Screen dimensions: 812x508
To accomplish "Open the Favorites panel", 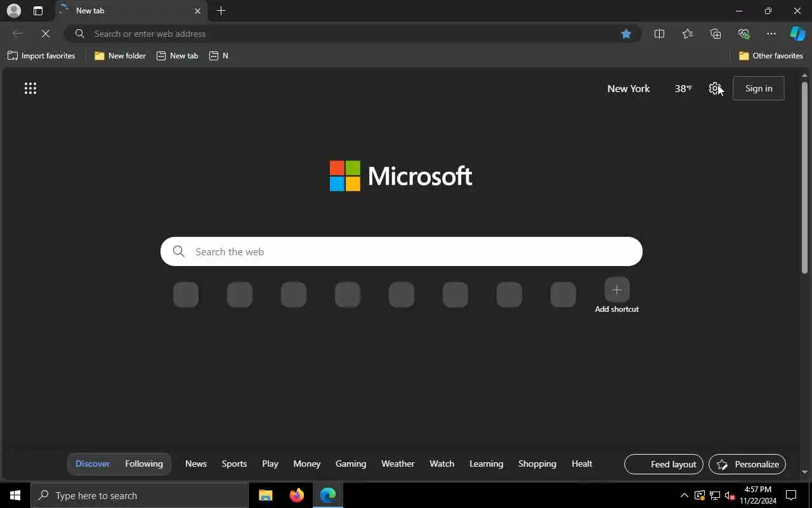I will tap(688, 34).
